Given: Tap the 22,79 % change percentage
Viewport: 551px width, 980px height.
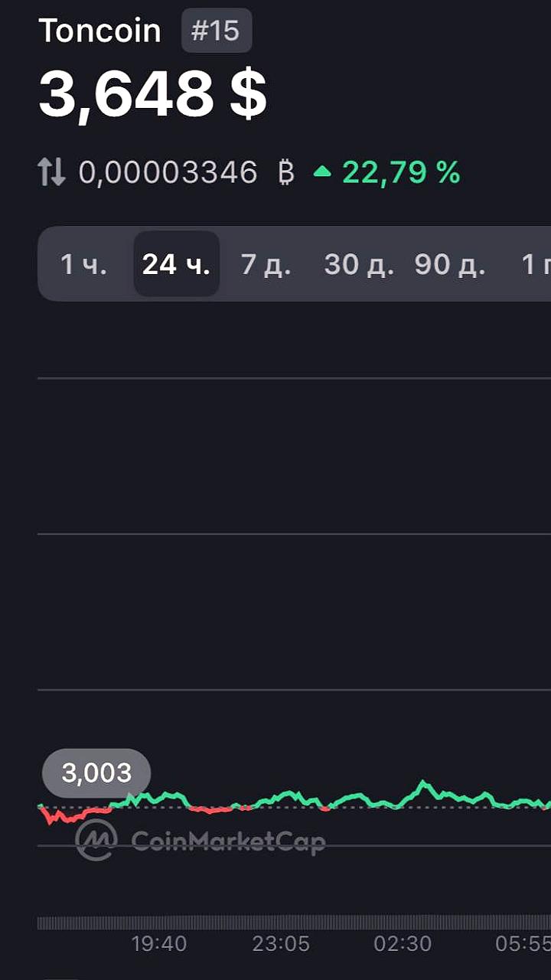Looking at the screenshot, I should 401,172.
